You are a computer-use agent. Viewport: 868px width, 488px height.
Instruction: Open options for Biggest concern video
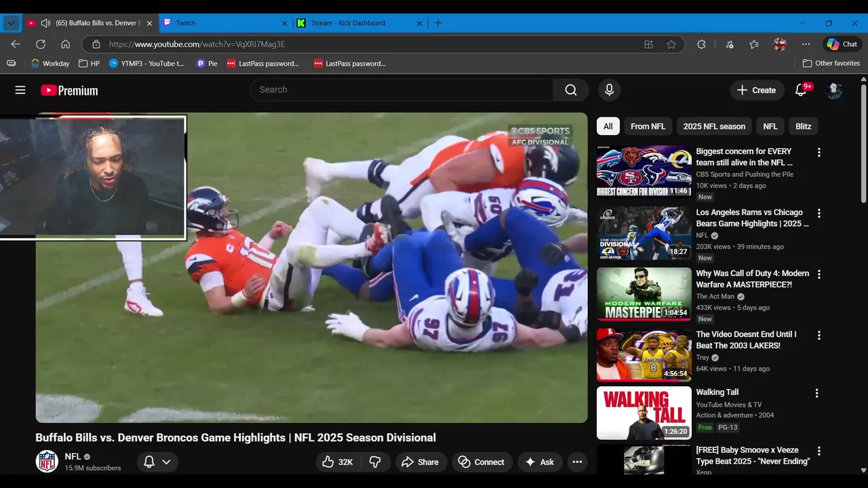[818, 152]
